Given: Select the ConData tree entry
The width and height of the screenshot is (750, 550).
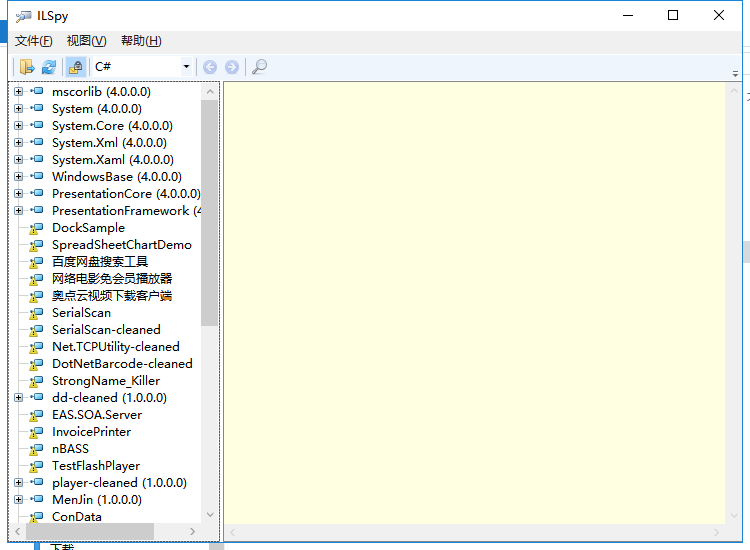Looking at the screenshot, I should coord(77,517).
